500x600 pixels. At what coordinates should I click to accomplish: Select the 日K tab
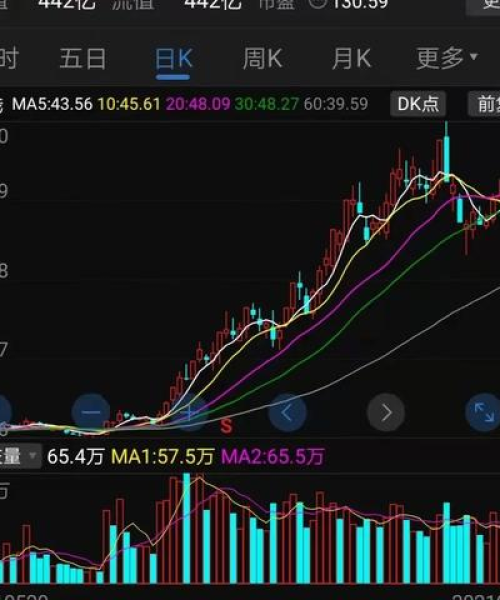(173, 60)
